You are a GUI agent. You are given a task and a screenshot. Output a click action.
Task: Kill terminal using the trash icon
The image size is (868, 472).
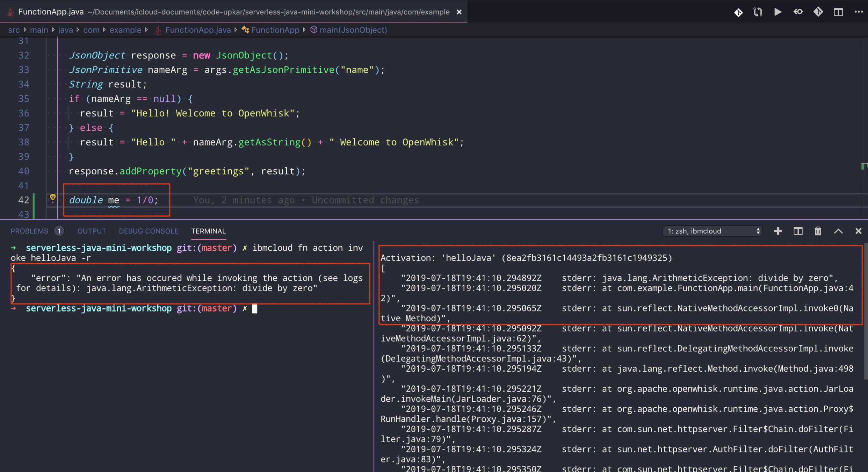pyautogui.click(x=818, y=231)
